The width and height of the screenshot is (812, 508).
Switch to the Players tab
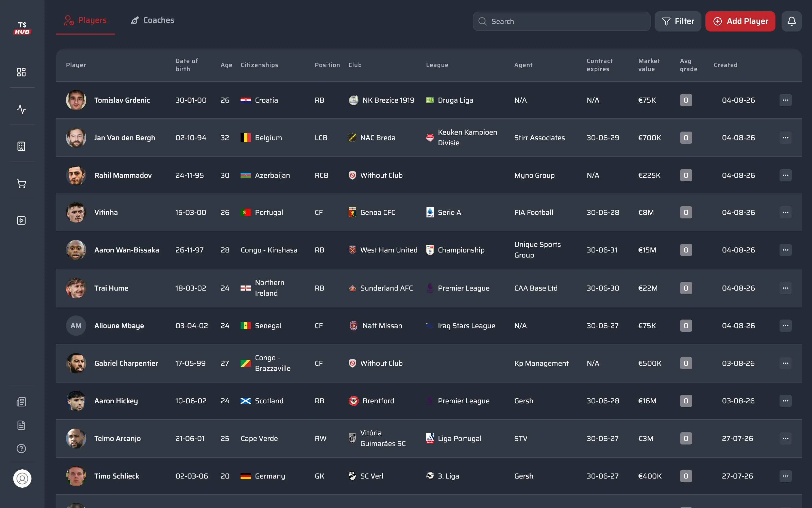85,20
